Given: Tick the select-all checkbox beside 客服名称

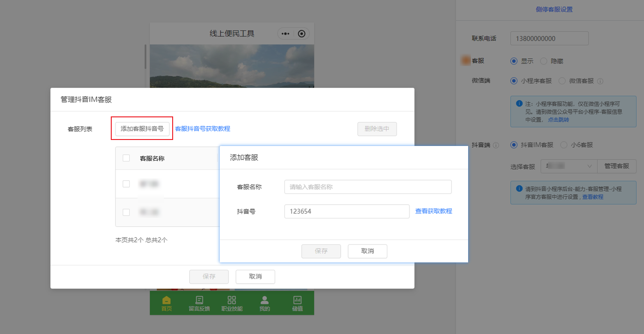Looking at the screenshot, I should 126,158.
